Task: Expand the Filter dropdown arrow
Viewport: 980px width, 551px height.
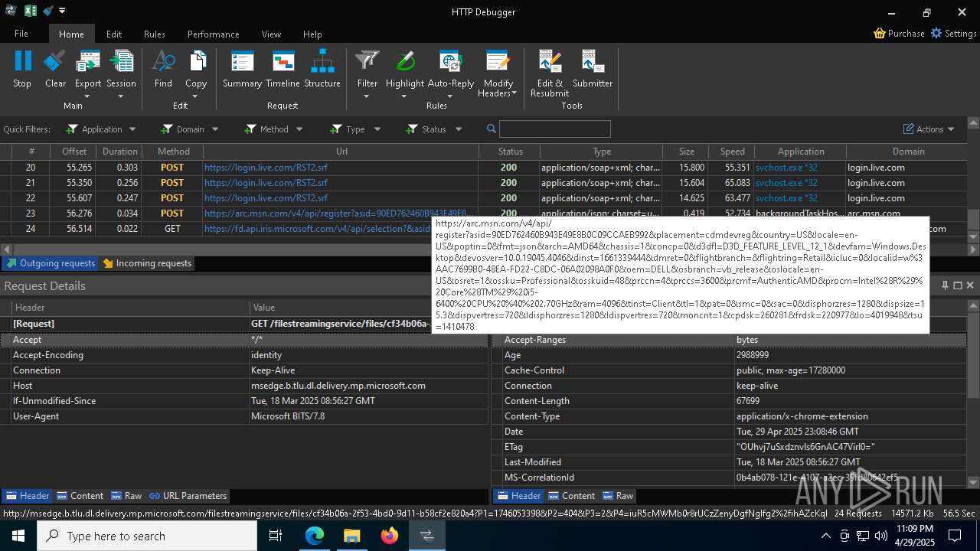Action: tap(367, 96)
